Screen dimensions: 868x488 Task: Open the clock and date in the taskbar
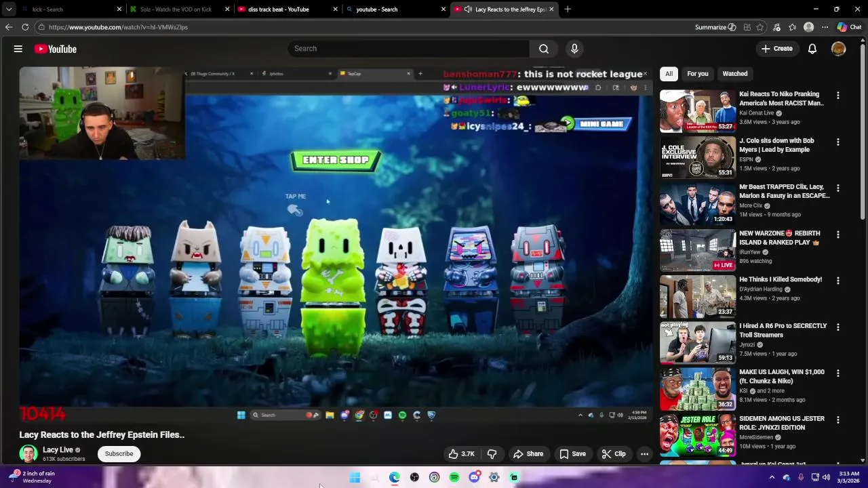(849, 477)
